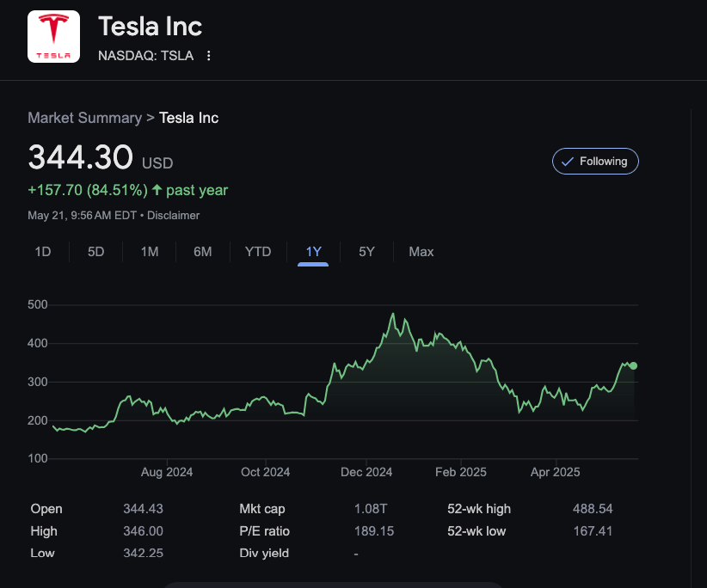Click the green current-price dot on chart

(634, 366)
